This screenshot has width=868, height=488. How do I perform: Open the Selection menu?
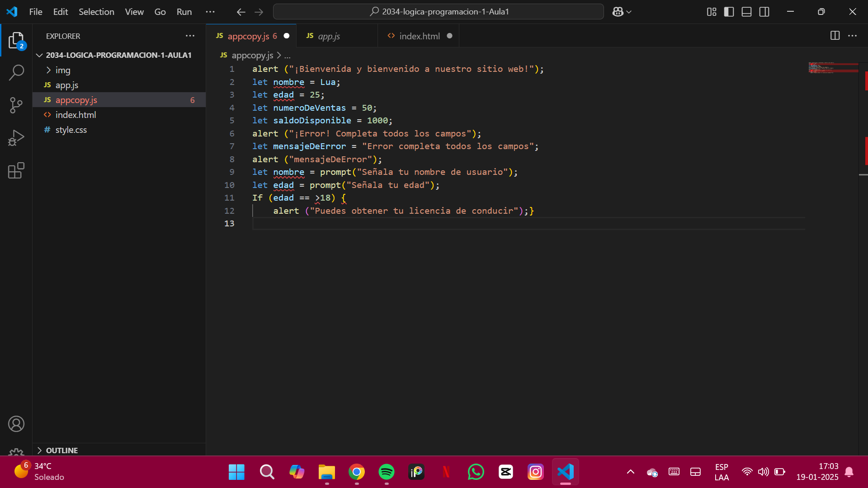pos(96,12)
